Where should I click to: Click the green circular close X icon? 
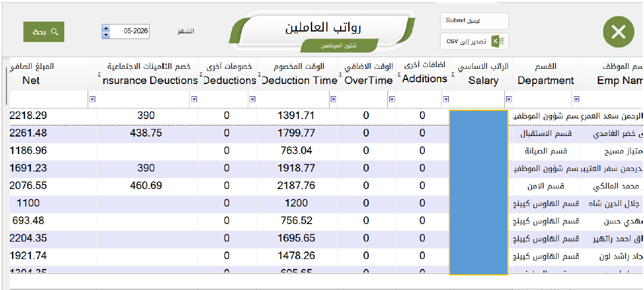618,32
